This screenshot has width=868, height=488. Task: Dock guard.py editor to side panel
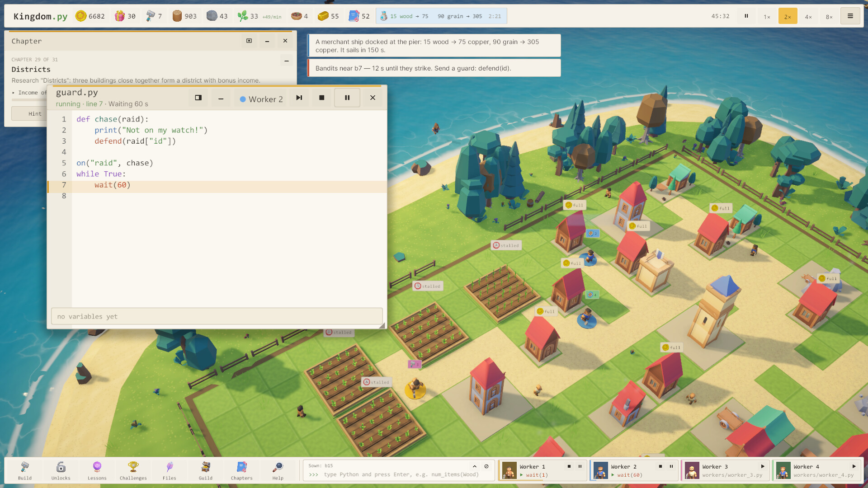coord(198,98)
